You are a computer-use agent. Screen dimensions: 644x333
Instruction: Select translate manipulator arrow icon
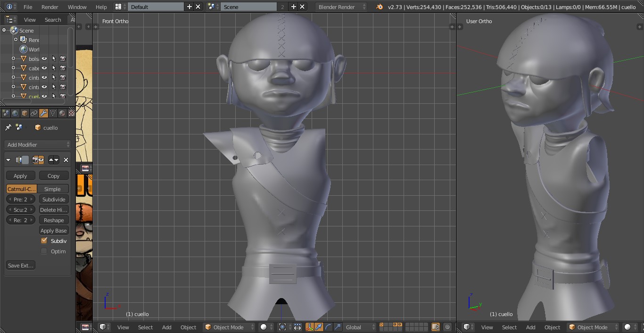click(319, 327)
